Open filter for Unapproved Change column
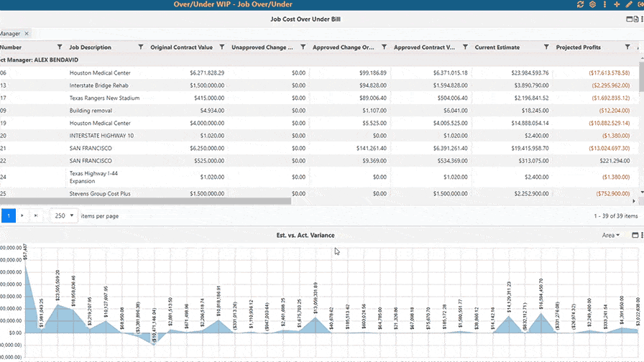 pos(303,47)
